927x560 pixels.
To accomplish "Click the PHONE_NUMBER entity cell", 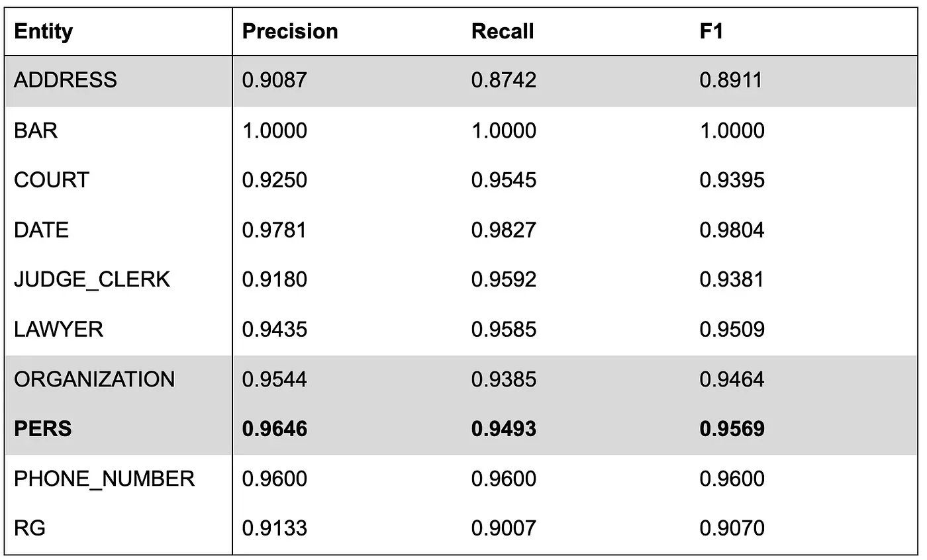I will point(105,479).
